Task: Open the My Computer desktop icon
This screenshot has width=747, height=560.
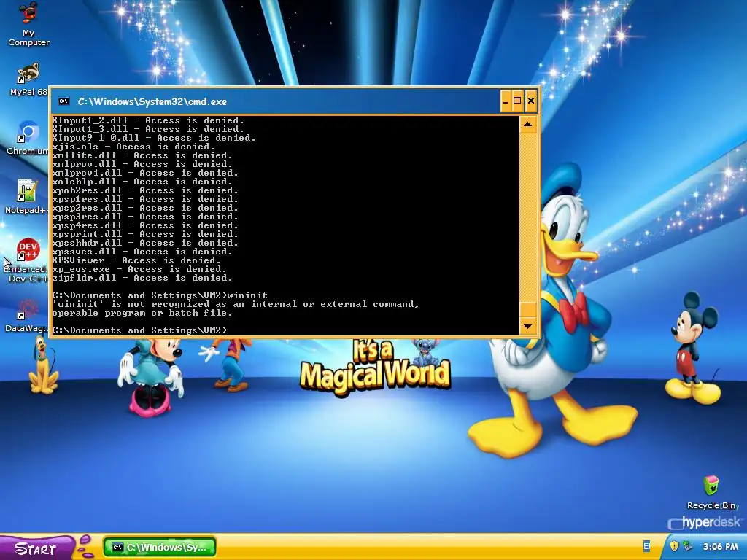Action: click(28, 24)
